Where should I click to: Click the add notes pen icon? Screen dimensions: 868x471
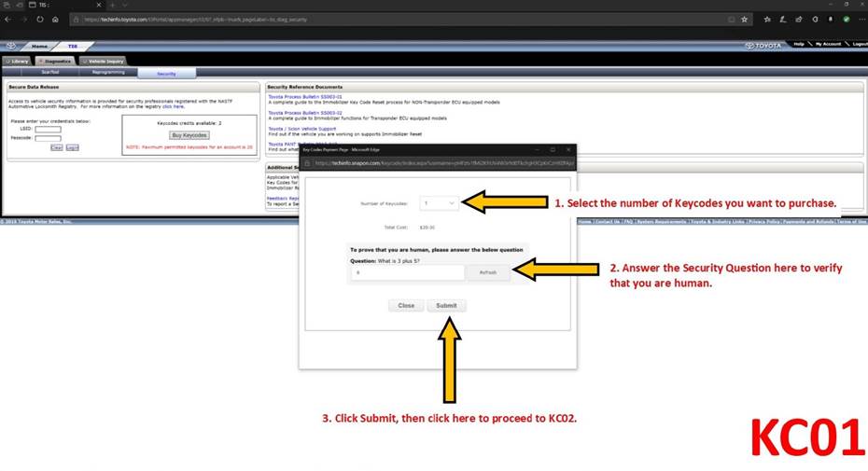point(783,20)
